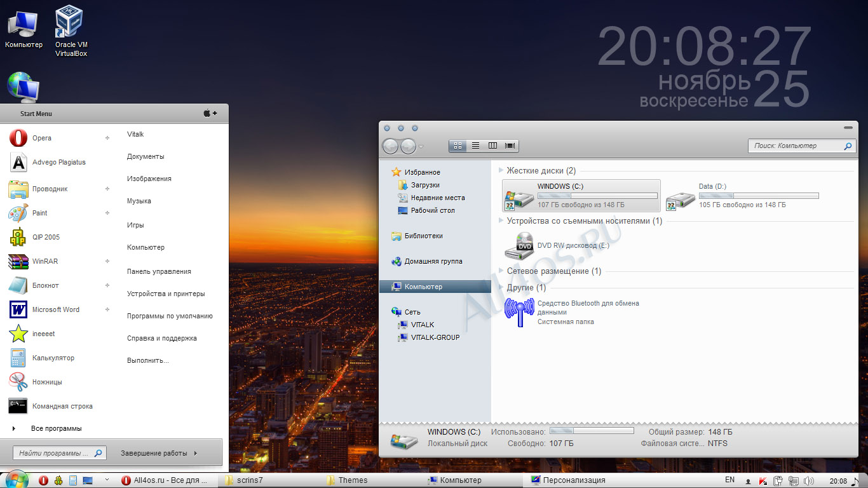Open shutdown options arrow
Screen dimensions: 868x488
196,453
